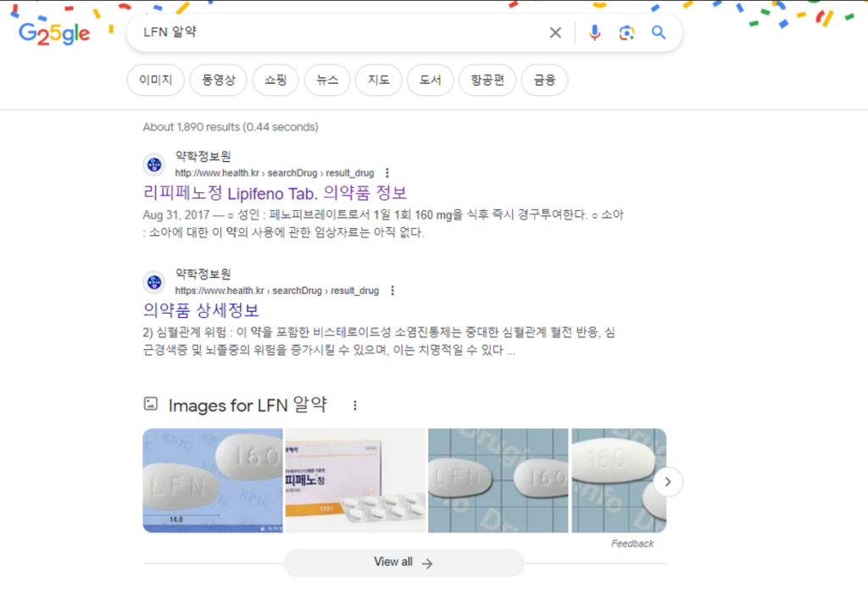868x589 pixels.
Task: Switch to the 뉴스 filter
Action: [327, 81]
